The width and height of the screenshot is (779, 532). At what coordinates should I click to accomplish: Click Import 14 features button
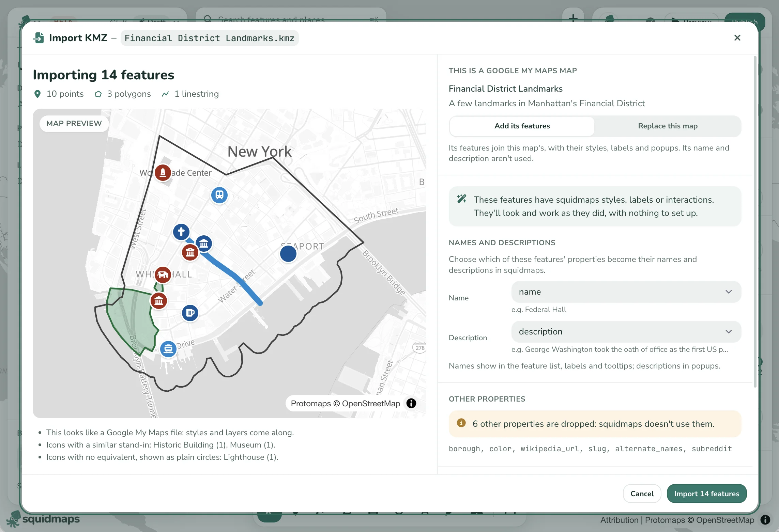[707, 494]
